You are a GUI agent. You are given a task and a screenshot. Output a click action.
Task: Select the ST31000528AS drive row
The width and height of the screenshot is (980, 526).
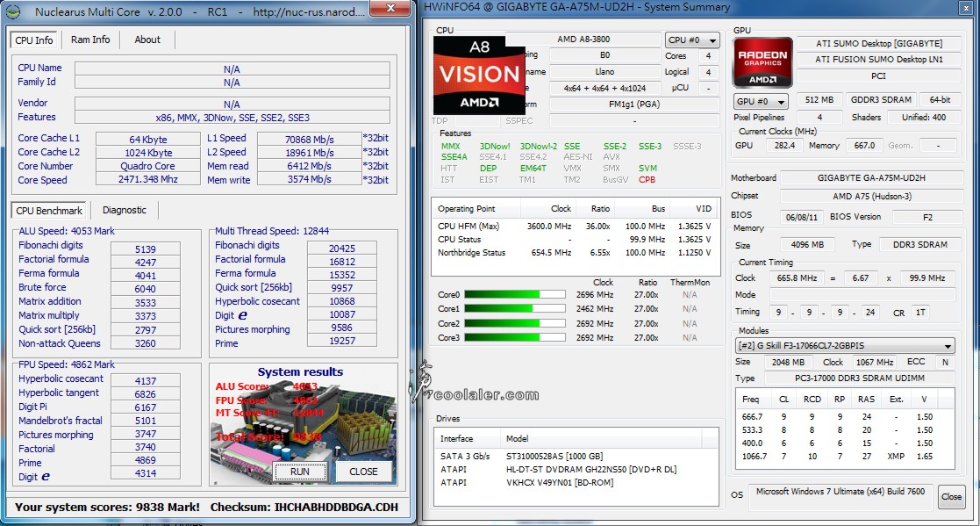click(576, 456)
